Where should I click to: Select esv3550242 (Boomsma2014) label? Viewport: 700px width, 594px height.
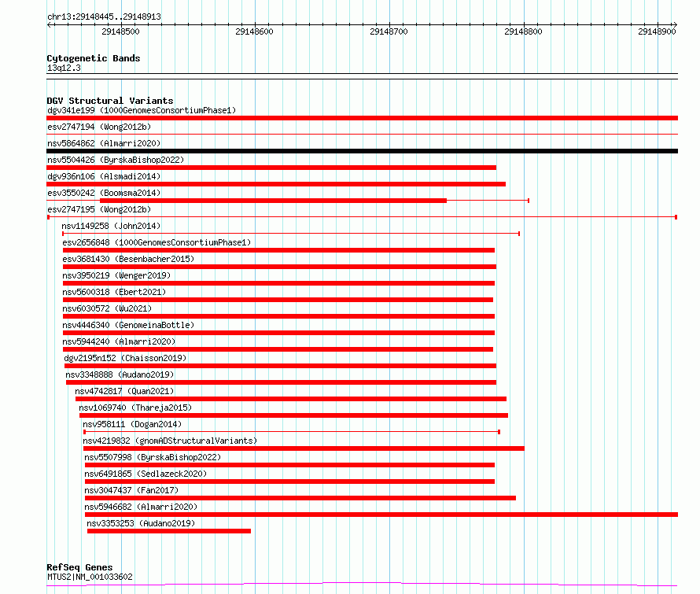pos(104,193)
